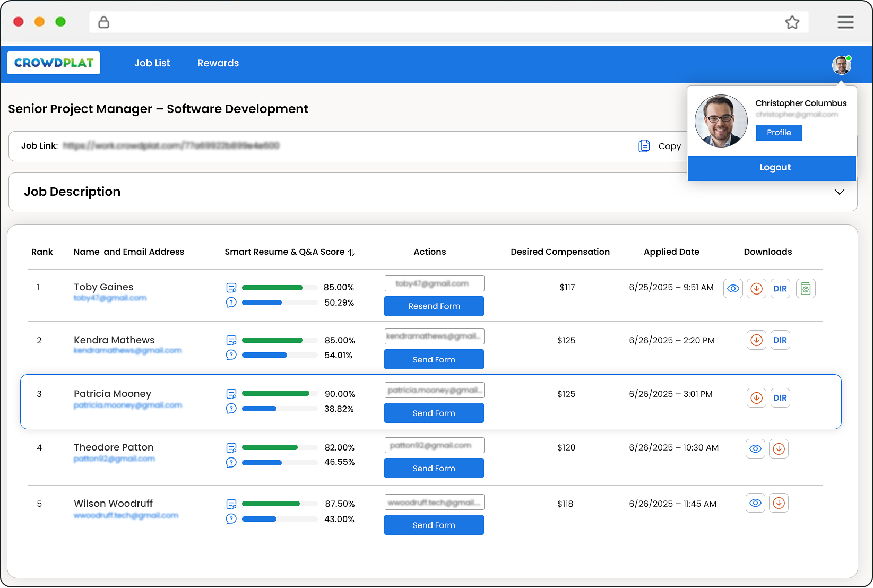Open Patricia Mooney's email link

[128, 405]
